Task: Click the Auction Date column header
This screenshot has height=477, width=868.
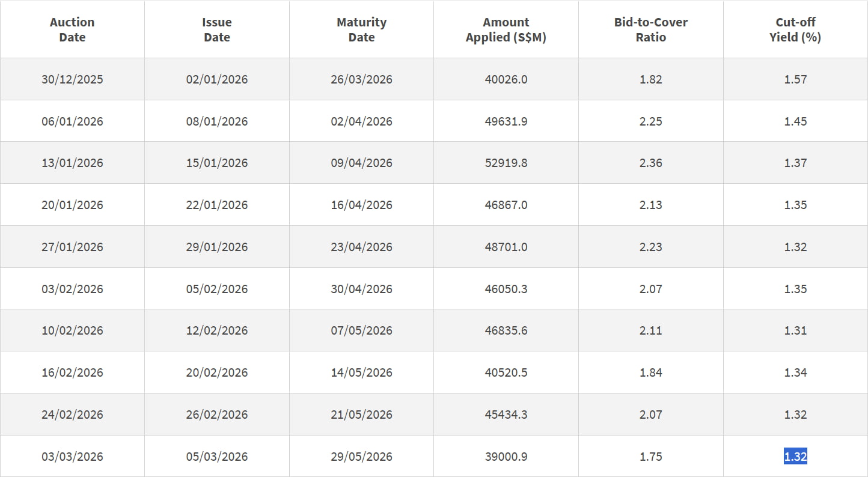Action: (x=72, y=29)
